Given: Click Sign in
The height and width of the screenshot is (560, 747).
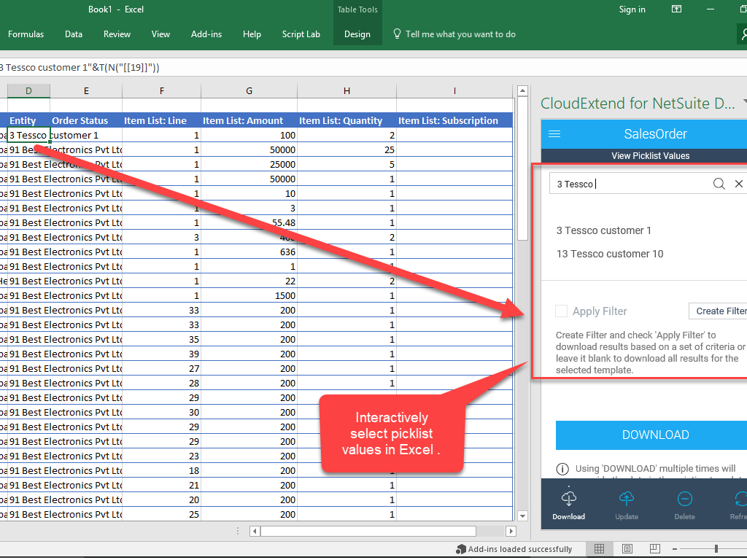Looking at the screenshot, I should pyautogui.click(x=632, y=9).
